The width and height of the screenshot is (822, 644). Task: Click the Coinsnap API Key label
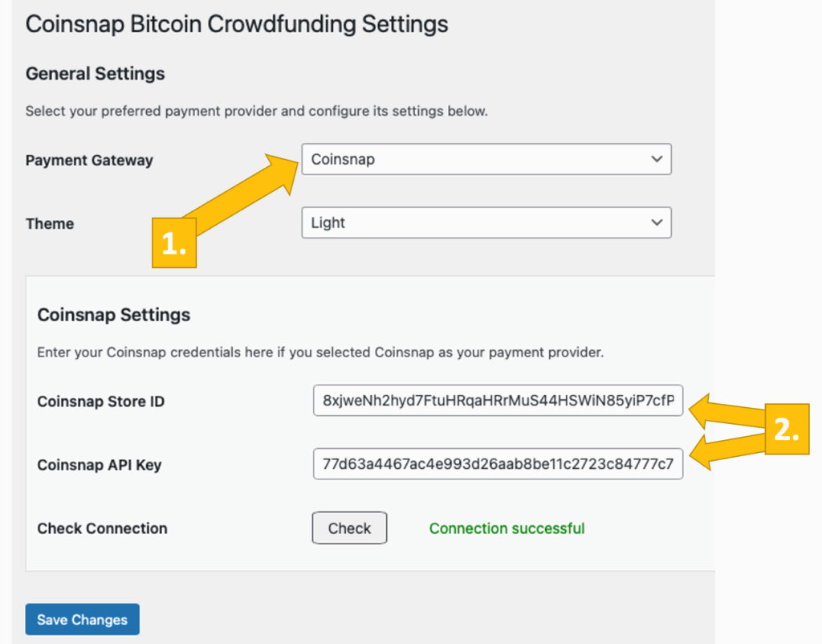[x=100, y=465]
